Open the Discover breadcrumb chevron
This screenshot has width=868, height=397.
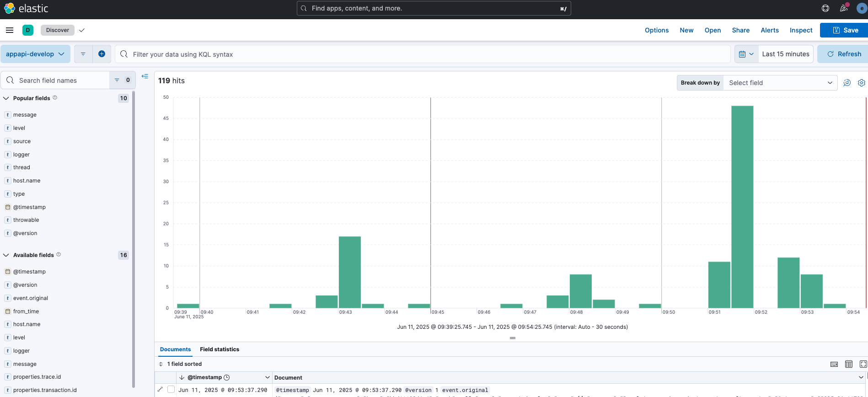click(x=82, y=30)
